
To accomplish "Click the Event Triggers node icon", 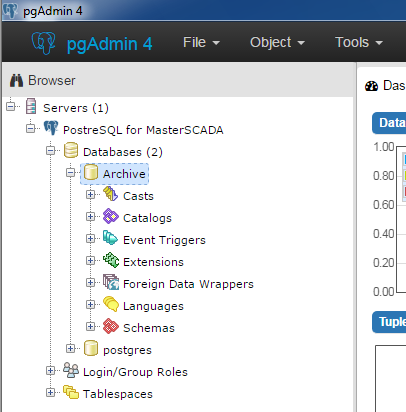I will tap(110, 238).
